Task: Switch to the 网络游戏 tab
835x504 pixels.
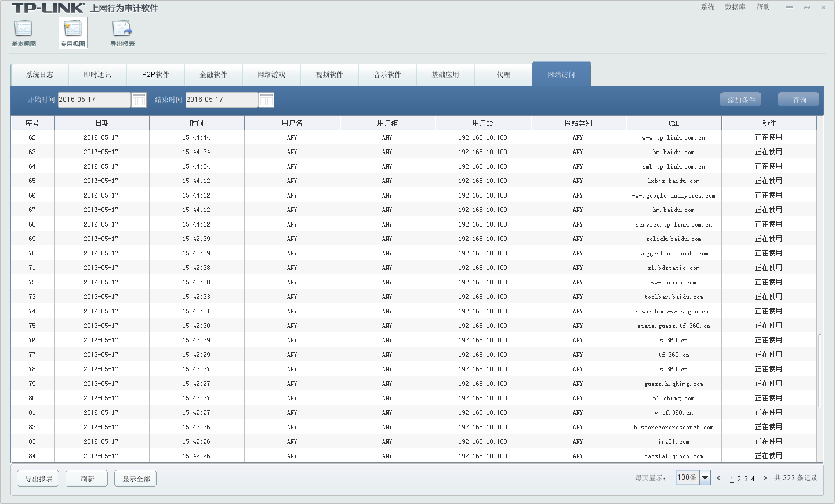Action: (271, 75)
